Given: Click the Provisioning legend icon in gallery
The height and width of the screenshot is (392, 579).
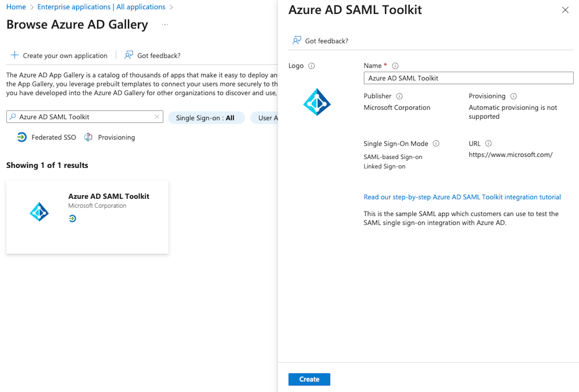Looking at the screenshot, I should point(88,137).
